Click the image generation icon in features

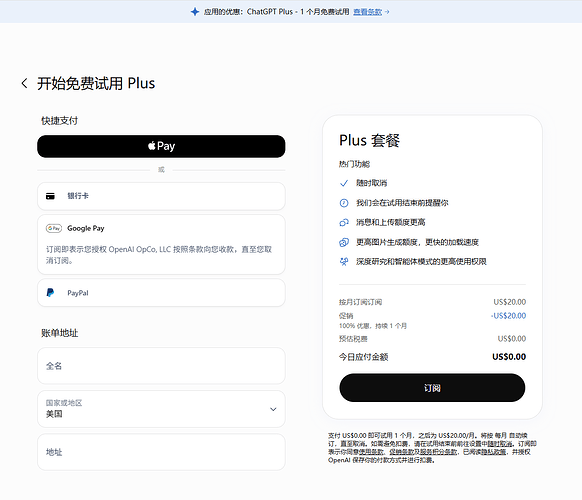click(x=344, y=242)
